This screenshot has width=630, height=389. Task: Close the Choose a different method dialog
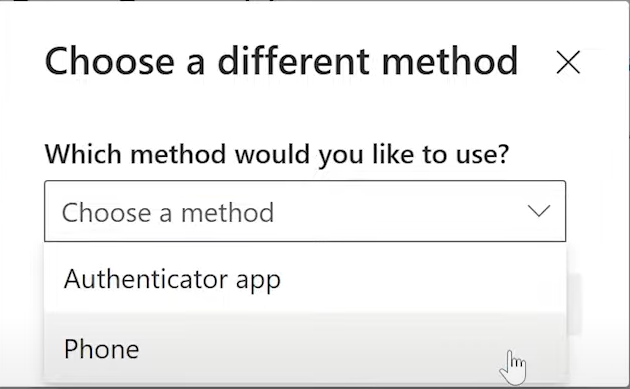[568, 62]
